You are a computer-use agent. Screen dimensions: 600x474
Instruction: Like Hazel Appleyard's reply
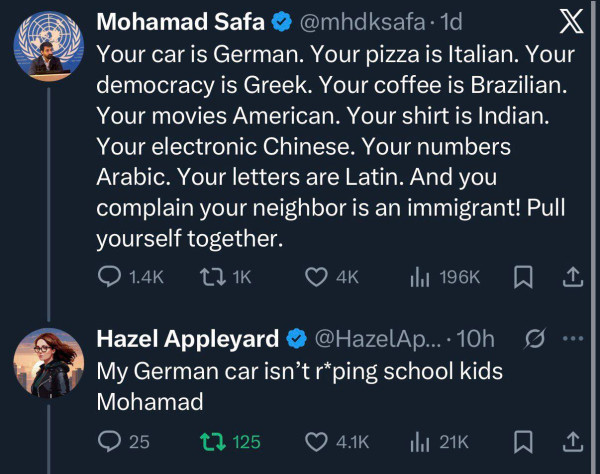coord(318,441)
